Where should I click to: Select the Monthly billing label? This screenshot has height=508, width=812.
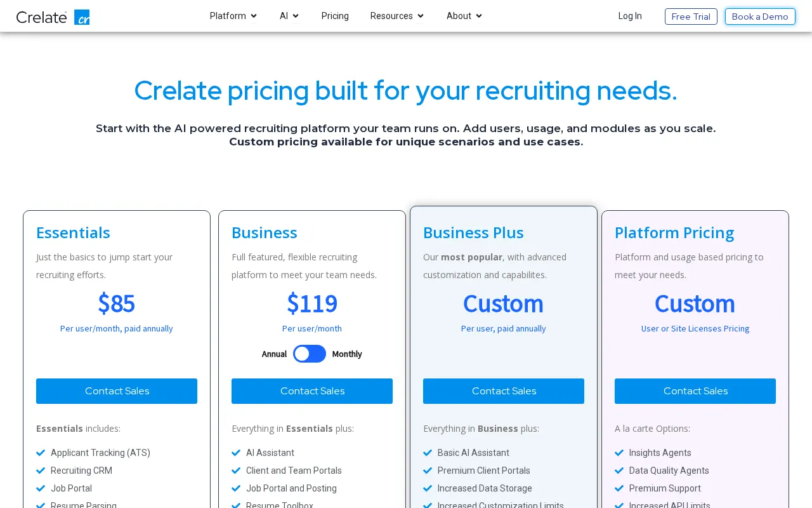[347, 354]
